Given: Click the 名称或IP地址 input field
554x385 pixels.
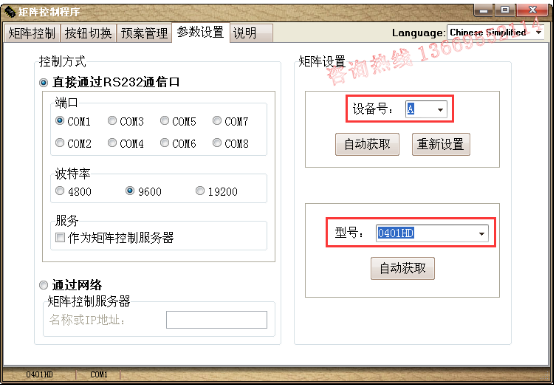Looking at the screenshot, I should point(217,320).
